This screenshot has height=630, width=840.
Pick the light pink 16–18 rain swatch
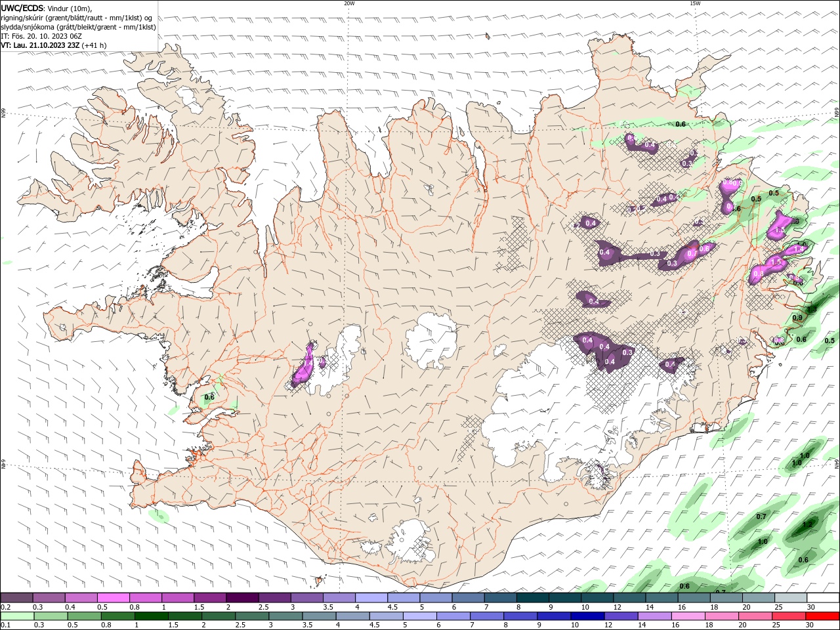(687, 616)
